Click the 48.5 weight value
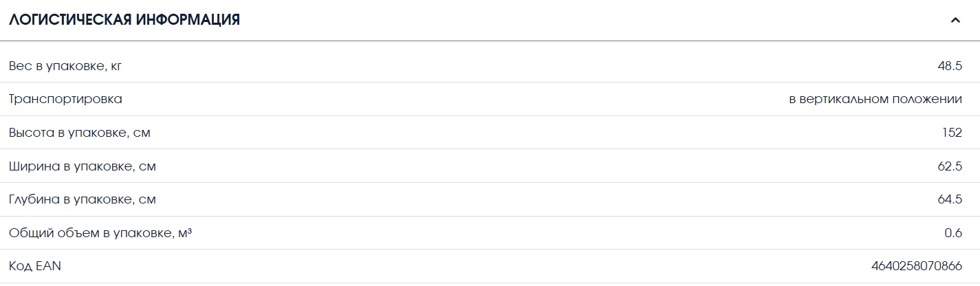 pos(950,66)
